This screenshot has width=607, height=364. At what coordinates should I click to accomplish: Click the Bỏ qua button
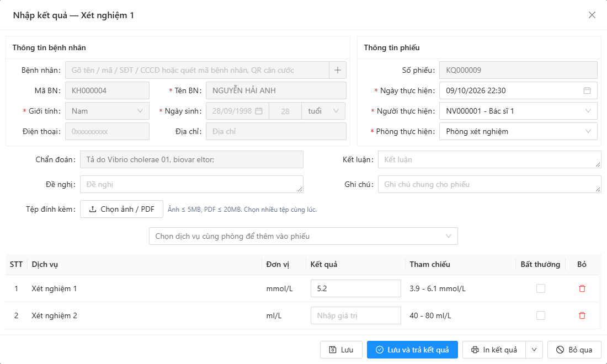[x=574, y=350]
